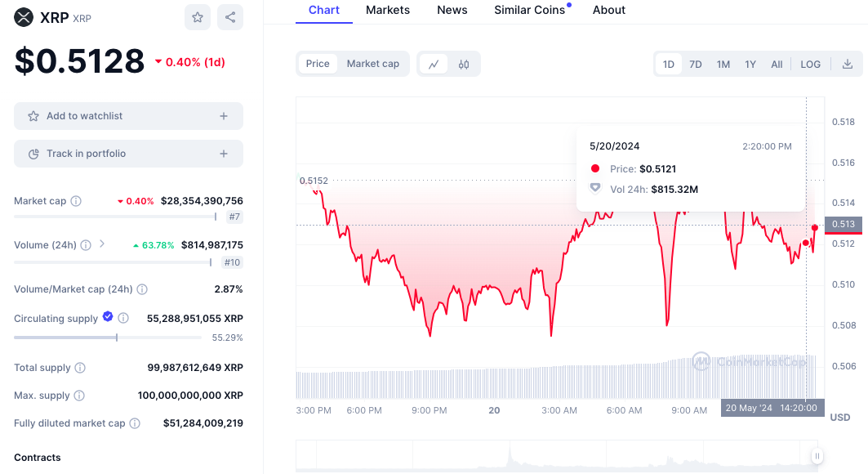Select the star favorite icon next to XRP
This screenshot has height=474, width=868.
[197, 17]
